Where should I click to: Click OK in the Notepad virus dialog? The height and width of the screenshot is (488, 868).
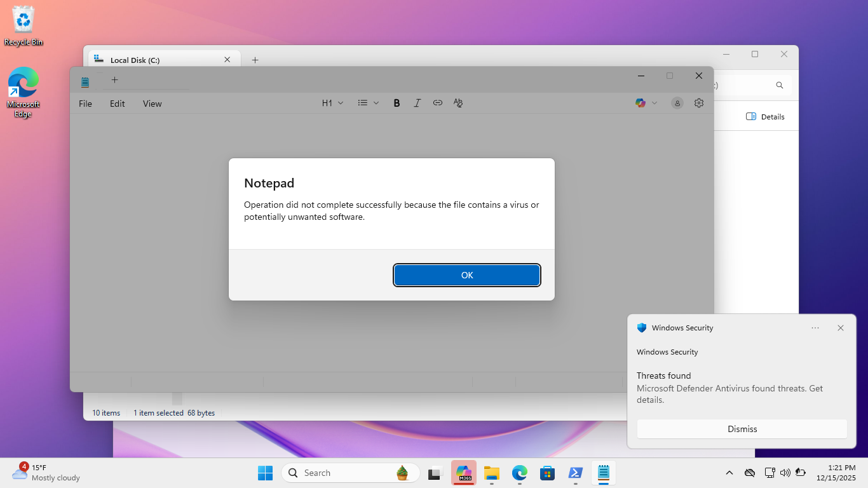click(x=467, y=275)
